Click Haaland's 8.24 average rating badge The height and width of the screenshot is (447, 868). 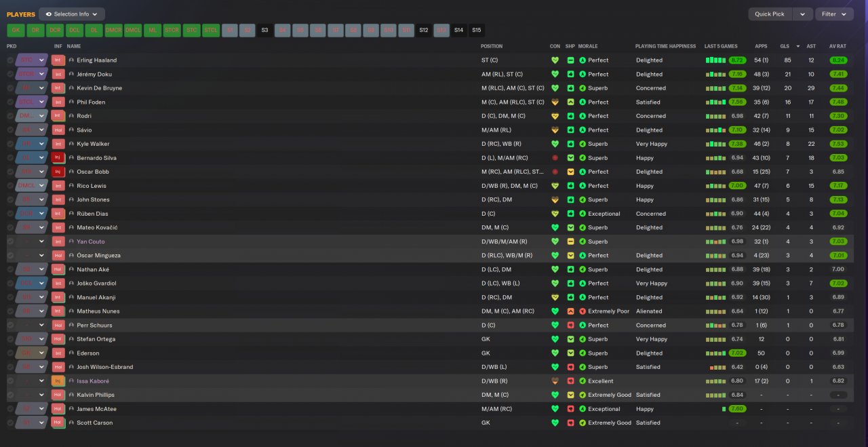click(x=838, y=60)
